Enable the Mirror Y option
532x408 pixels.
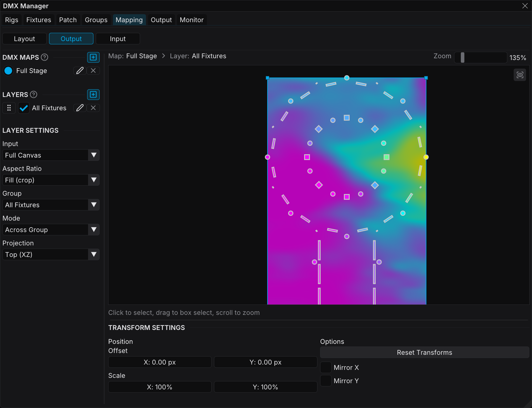[326, 381]
